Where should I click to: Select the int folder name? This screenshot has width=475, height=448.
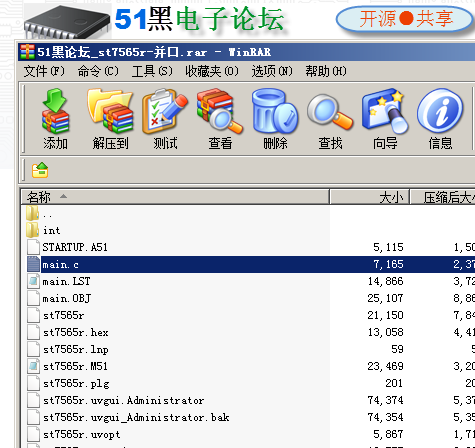point(52,230)
